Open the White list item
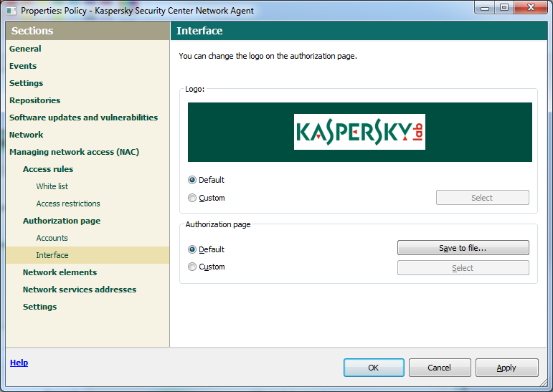The image size is (553, 392). pos(52,186)
